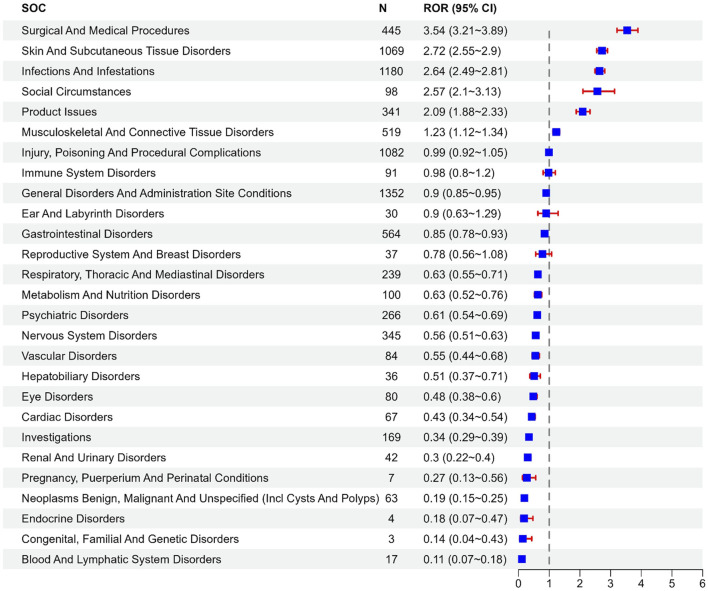This screenshot has height=591, width=708.
Task: Click the blue marker for Ear And Labyrinth Disorders
Action: click(546, 213)
